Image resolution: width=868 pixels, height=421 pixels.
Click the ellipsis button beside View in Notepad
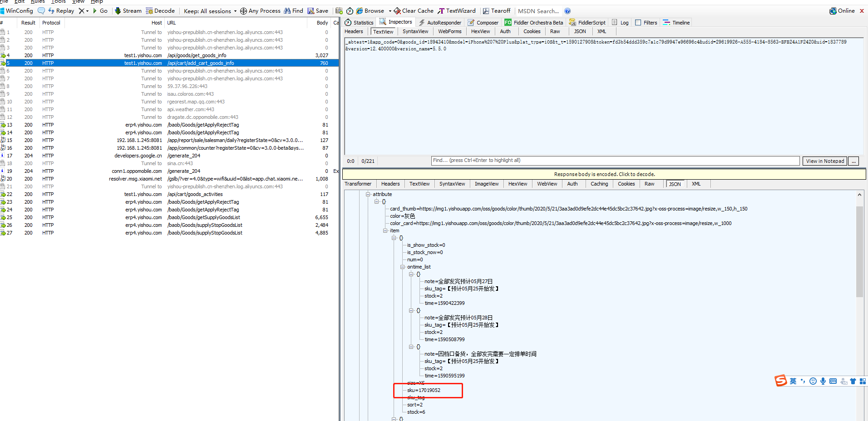853,161
